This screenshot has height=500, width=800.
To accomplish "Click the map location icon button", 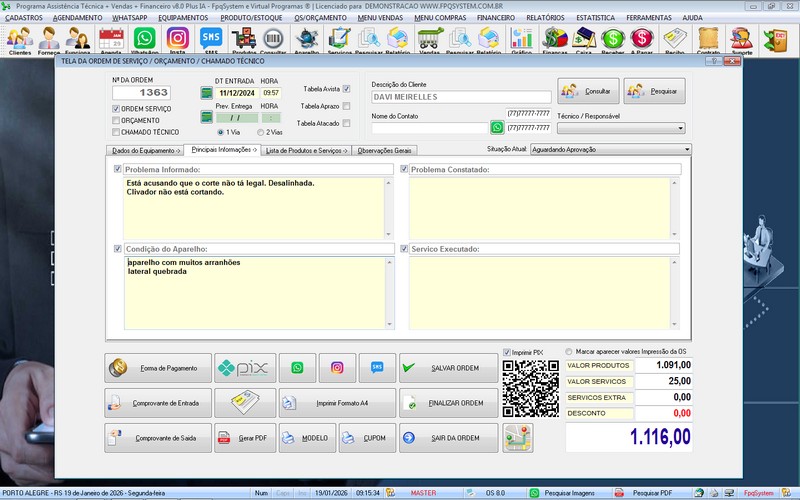I will point(518,438).
